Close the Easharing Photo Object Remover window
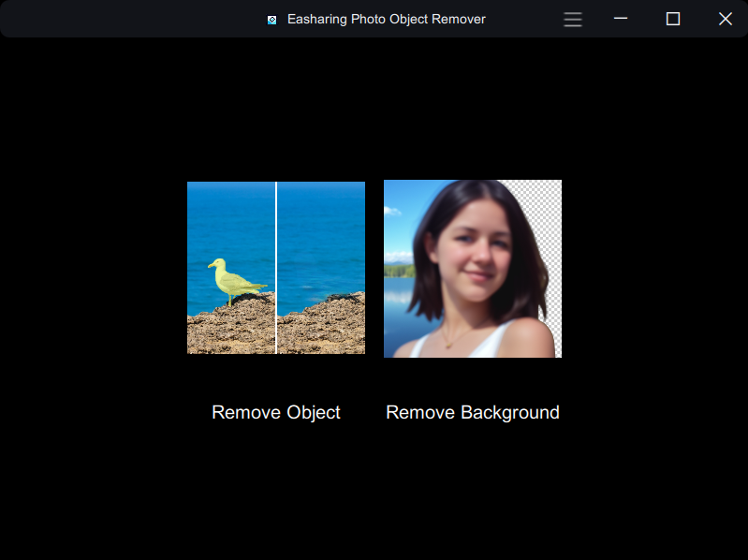 coord(725,19)
